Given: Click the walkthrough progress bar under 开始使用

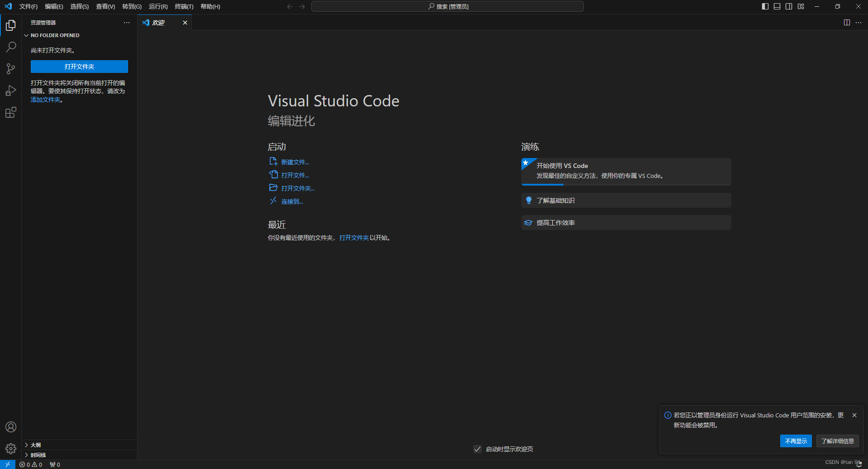Looking at the screenshot, I should click(626, 184).
